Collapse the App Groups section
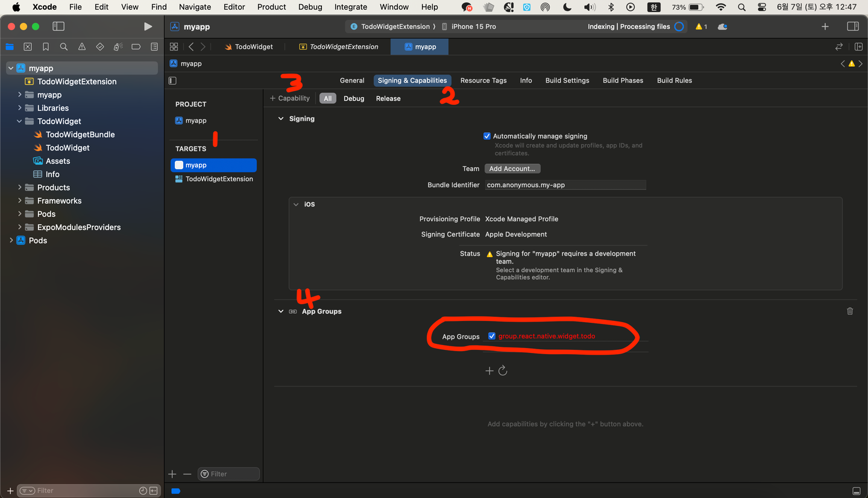This screenshot has height=498, width=868. pos(281,311)
